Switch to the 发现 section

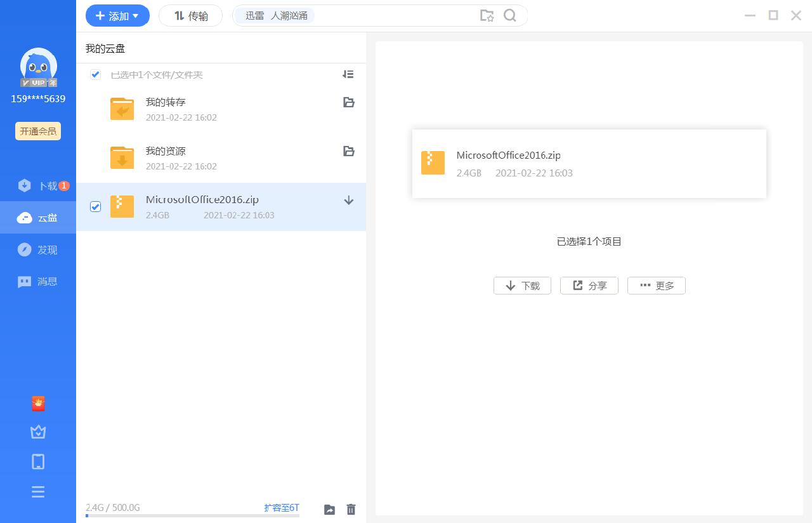tap(38, 249)
